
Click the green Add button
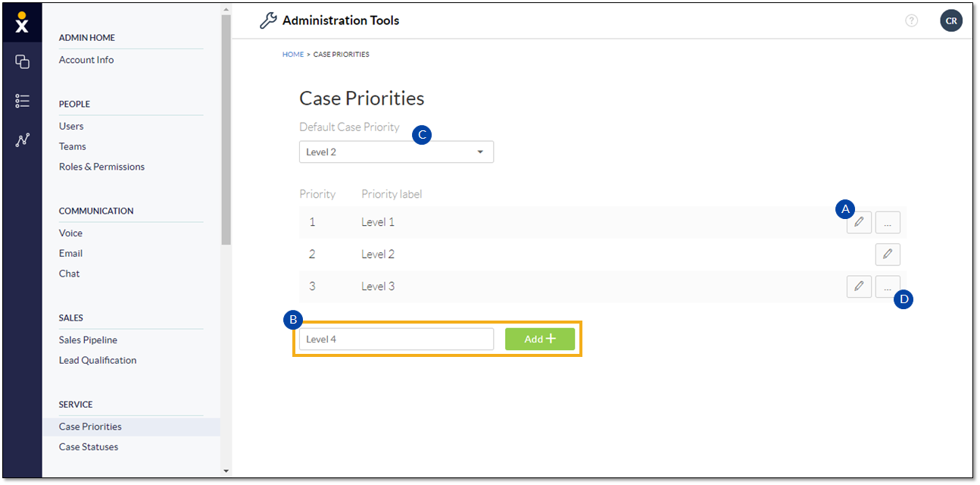(x=540, y=339)
